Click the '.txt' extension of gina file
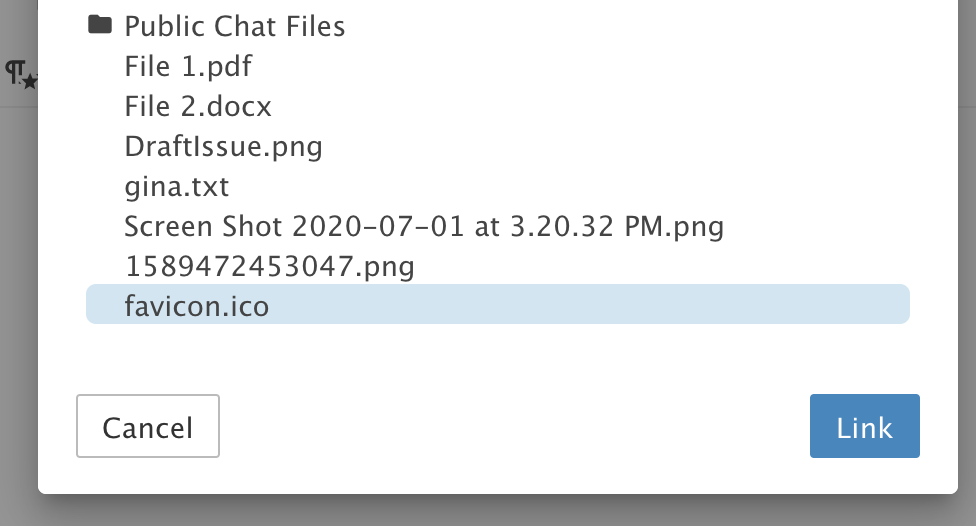 click(207, 186)
